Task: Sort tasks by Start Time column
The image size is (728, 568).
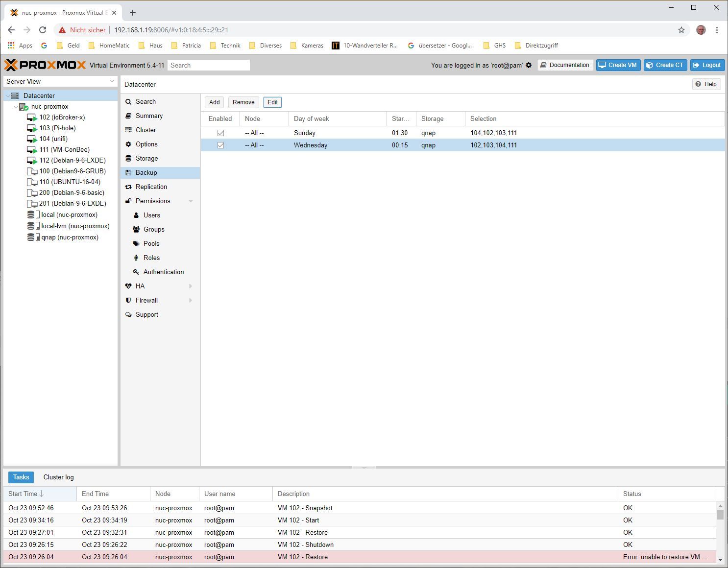Action: click(40, 494)
